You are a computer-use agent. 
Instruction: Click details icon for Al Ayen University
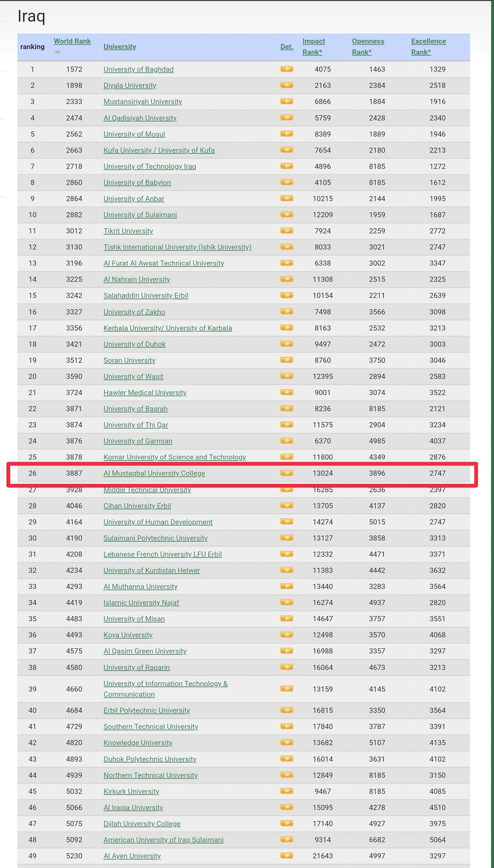(x=287, y=855)
